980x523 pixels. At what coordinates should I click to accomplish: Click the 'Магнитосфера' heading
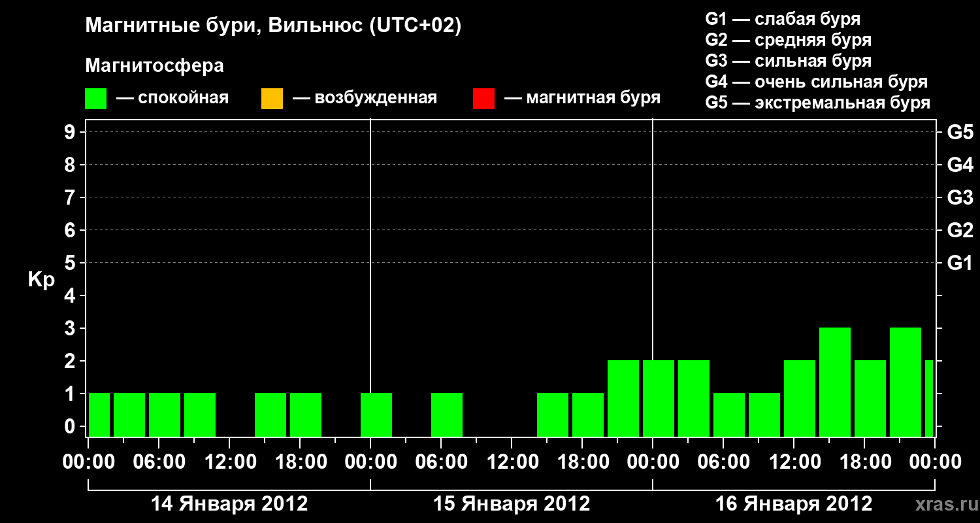pos(154,66)
